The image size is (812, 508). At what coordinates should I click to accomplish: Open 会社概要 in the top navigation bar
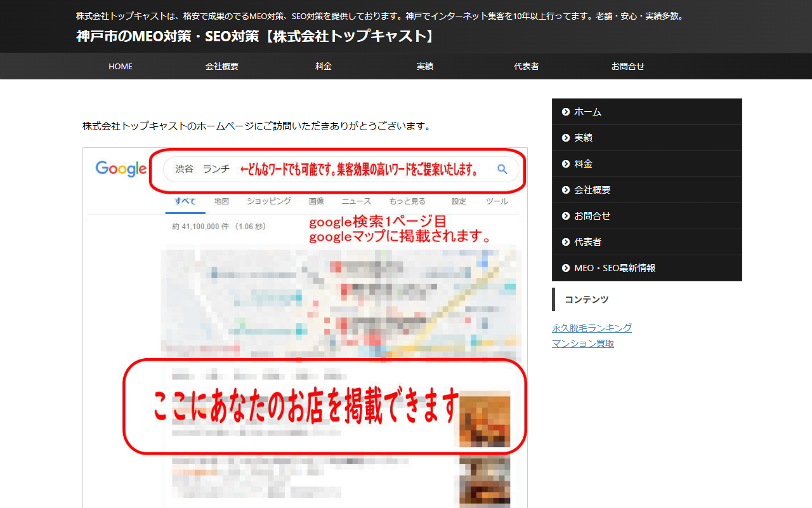pyautogui.click(x=222, y=66)
